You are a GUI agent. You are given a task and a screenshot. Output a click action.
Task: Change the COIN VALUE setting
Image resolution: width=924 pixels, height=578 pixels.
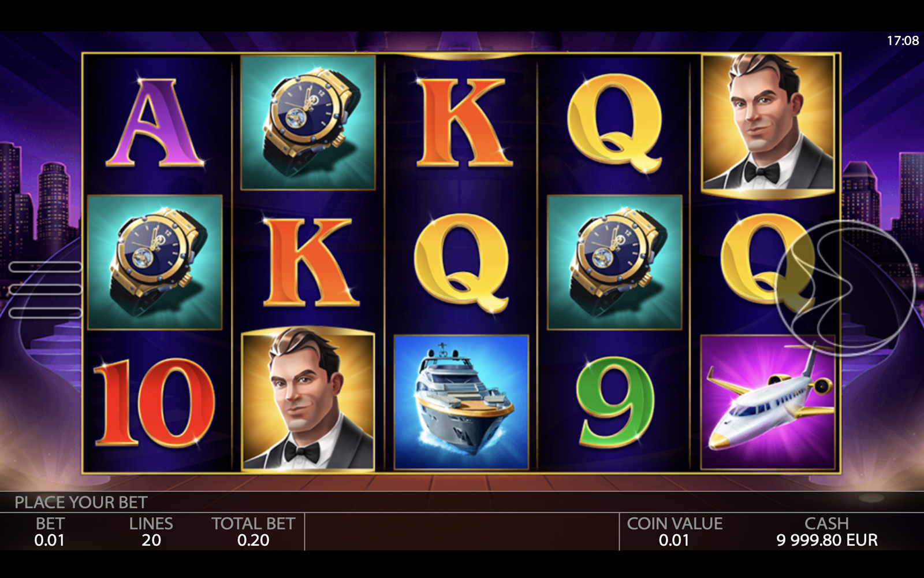tap(675, 532)
